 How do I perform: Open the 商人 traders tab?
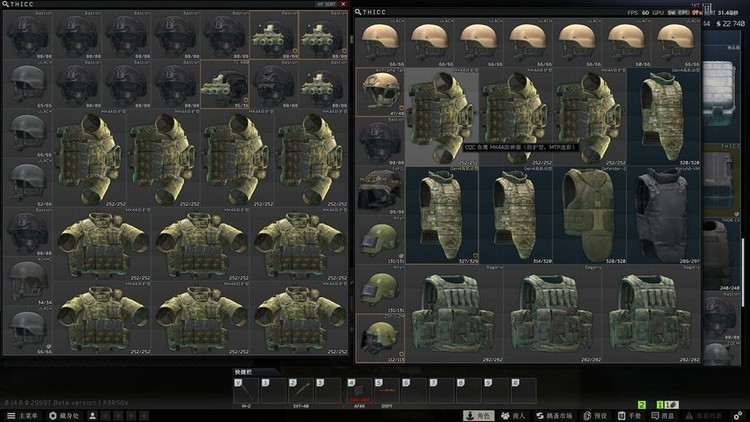[513, 416]
